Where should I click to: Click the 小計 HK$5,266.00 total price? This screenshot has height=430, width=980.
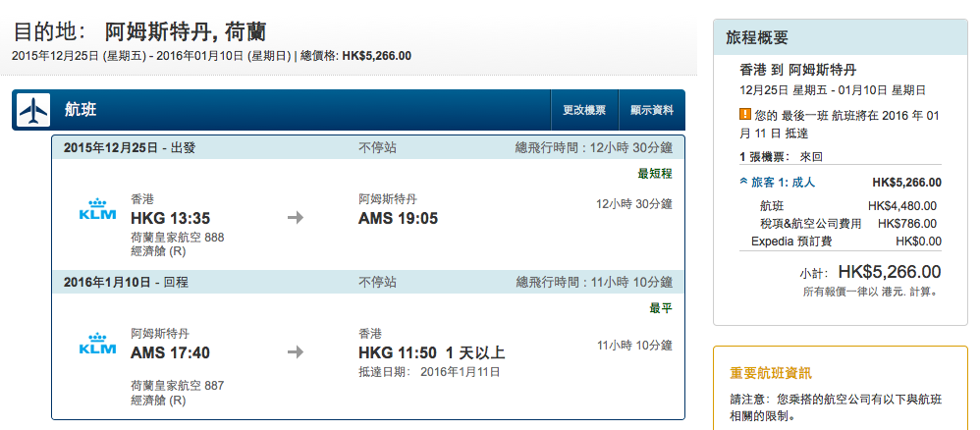[870, 272]
